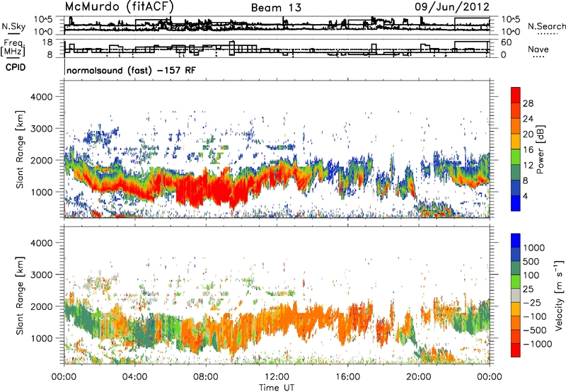
Task: Click the "1000" tick on Velocity scale
Action: tap(533, 248)
